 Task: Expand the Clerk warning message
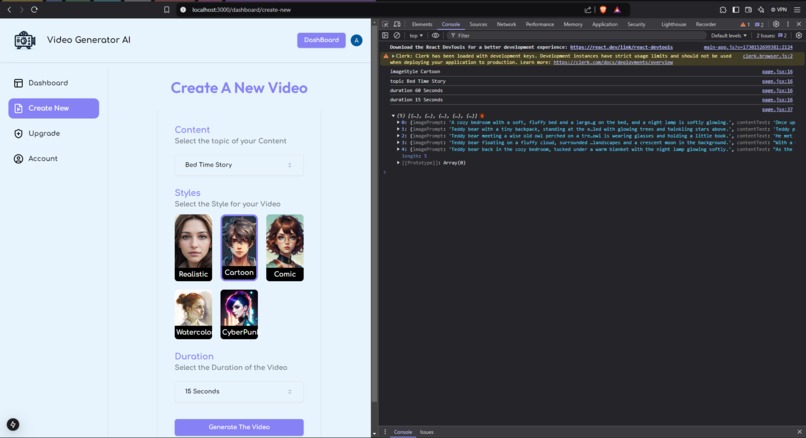tap(393, 56)
